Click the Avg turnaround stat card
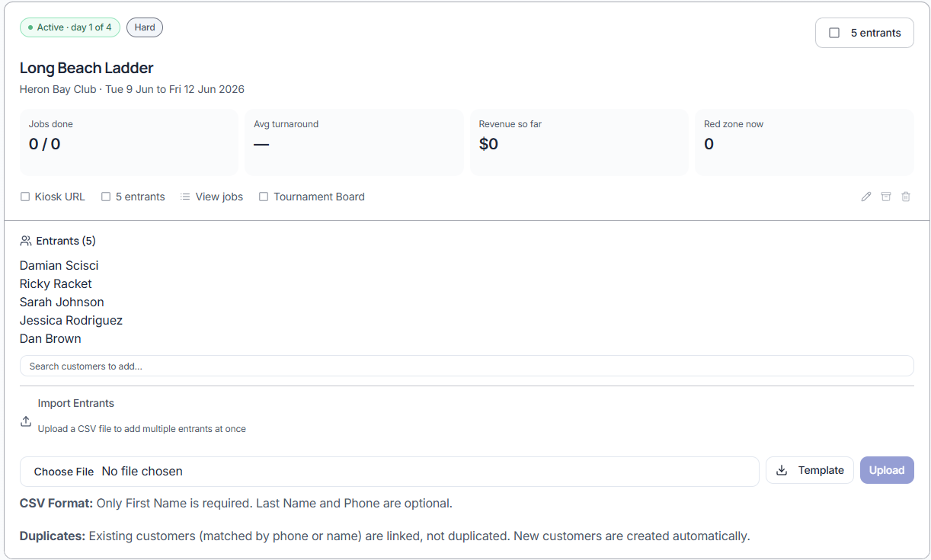931x560 pixels. [354, 142]
